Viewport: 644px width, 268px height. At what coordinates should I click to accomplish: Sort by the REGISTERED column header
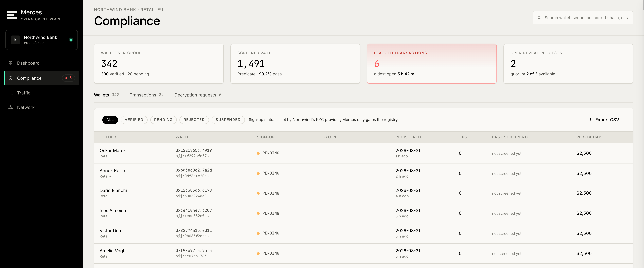pos(408,137)
